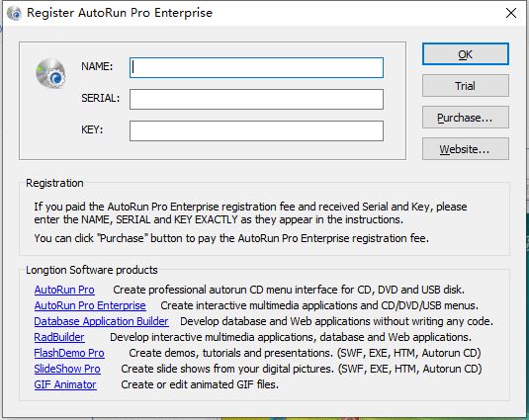
Task: Click the FlashDemo Pro link
Action: click(x=69, y=353)
